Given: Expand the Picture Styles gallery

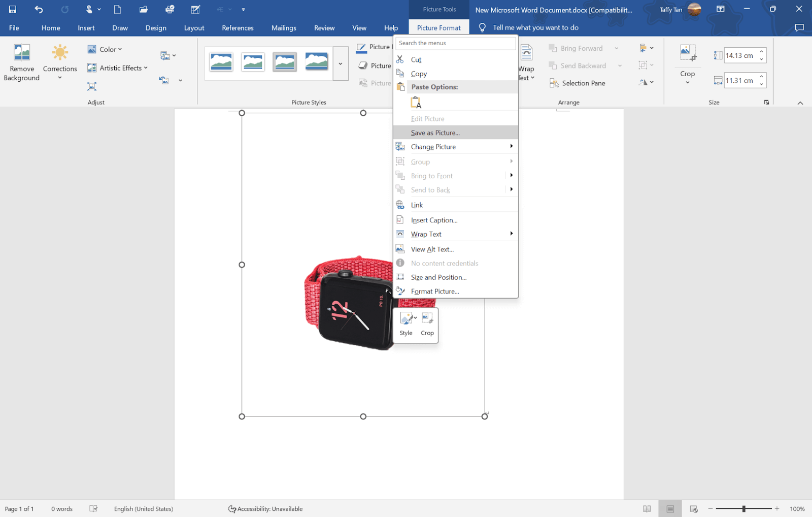Looking at the screenshot, I should (340, 63).
